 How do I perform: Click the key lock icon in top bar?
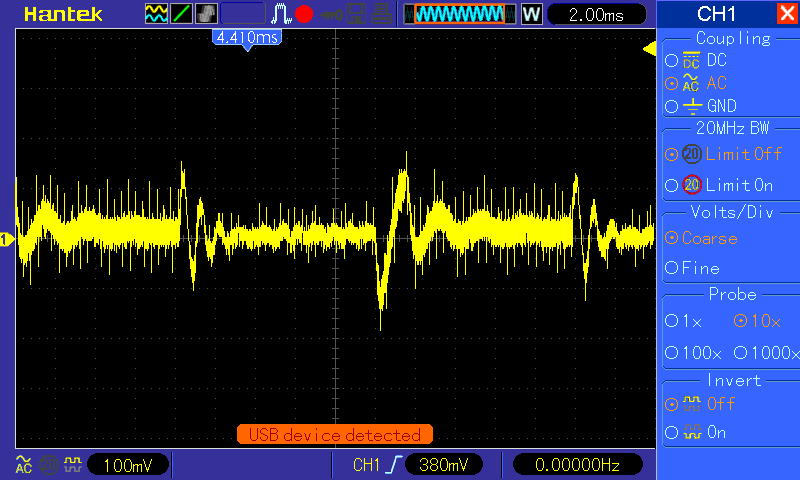332,15
